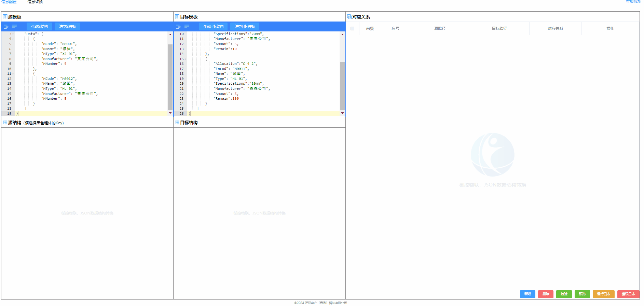Click the blue 新增 button
This screenshot has height=306, width=644.
[x=527, y=294]
